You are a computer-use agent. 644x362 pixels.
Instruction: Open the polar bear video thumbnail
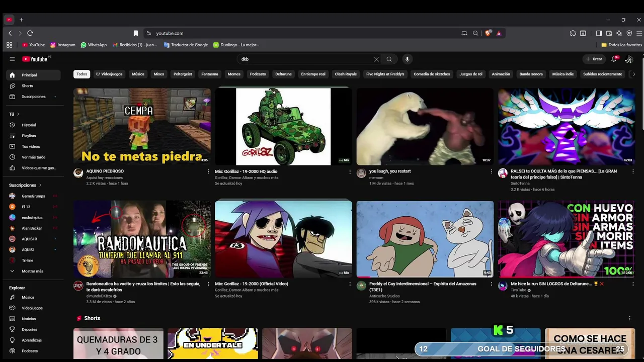[425, 127]
